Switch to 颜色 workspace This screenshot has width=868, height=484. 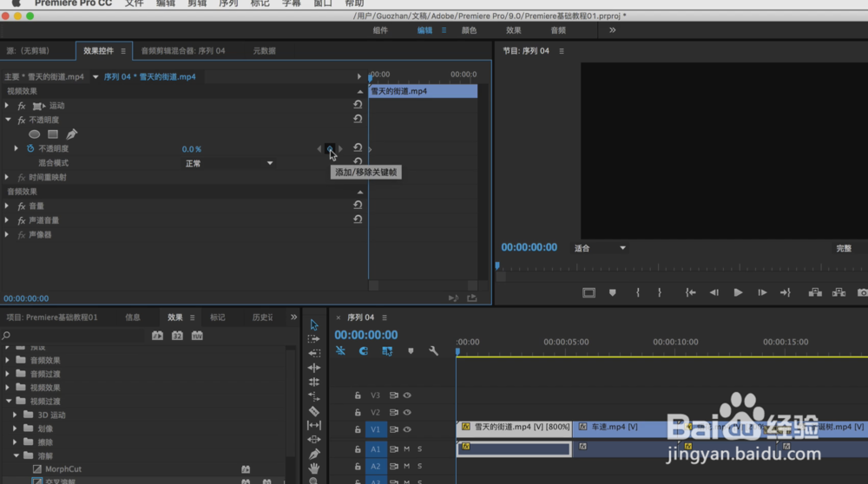click(x=469, y=30)
